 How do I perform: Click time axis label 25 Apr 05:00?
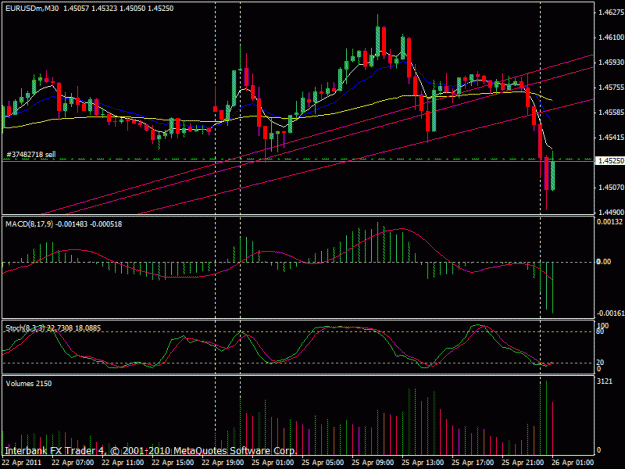tap(323, 463)
